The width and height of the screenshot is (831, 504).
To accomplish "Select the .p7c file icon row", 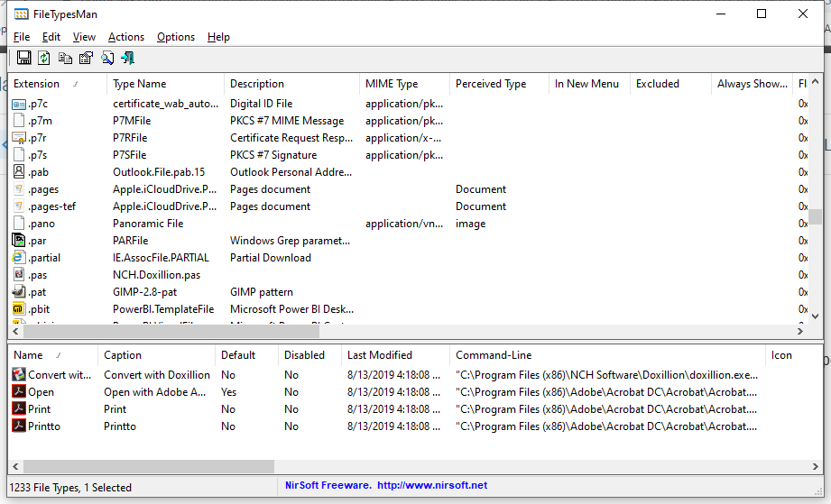I will tap(19, 104).
